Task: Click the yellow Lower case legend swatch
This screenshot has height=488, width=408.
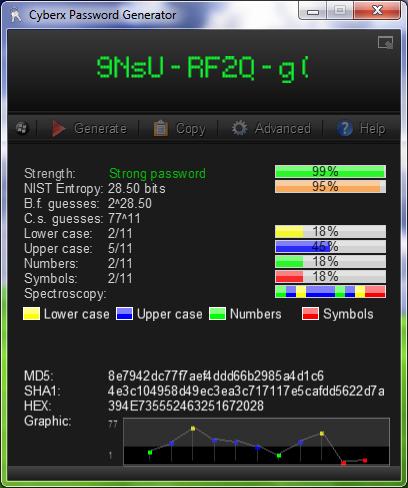Action: pyautogui.click(x=31, y=314)
